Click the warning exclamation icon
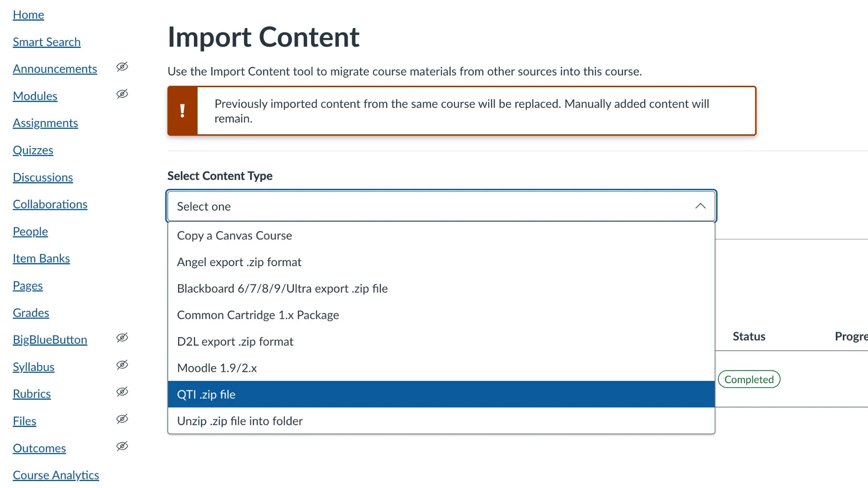This screenshot has height=488, width=868. (183, 111)
